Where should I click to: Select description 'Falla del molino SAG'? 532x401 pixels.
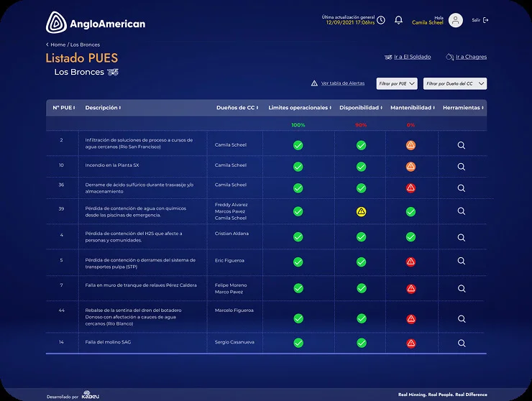pos(108,342)
